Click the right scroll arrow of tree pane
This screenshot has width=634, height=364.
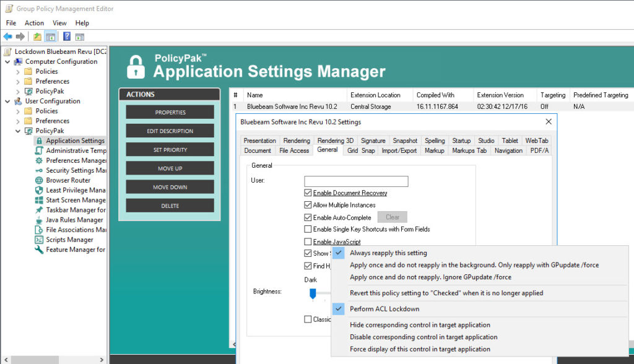[102, 360]
